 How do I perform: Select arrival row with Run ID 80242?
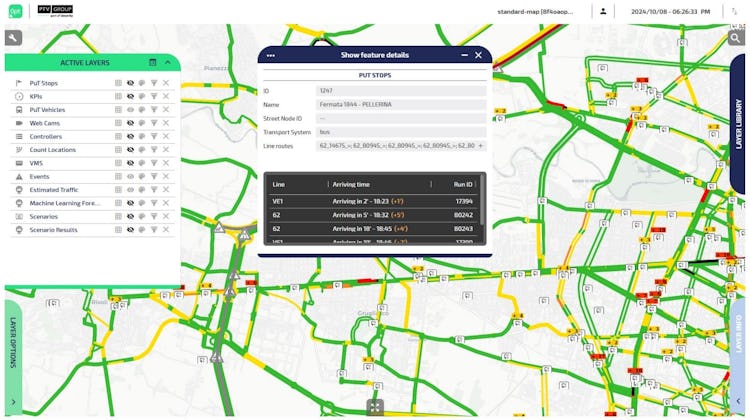coord(373,215)
